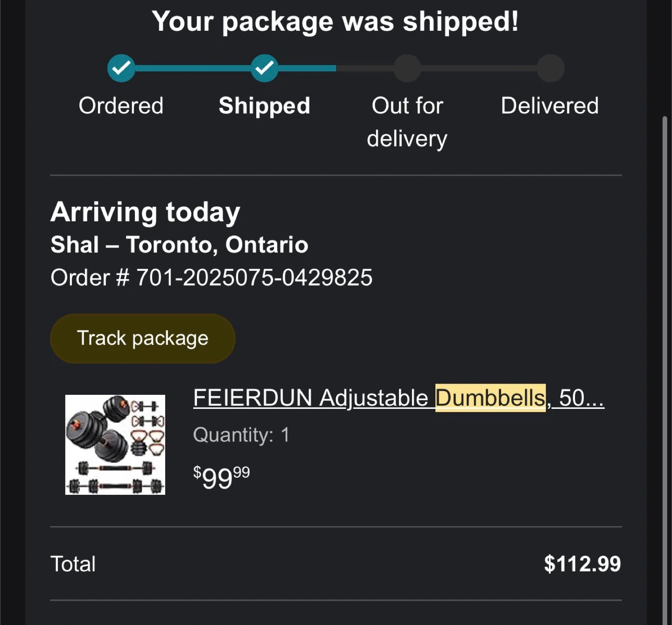The height and width of the screenshot is (625, 672).
Task: Click the Arriving today heading
Action: (x=145, y=212)
